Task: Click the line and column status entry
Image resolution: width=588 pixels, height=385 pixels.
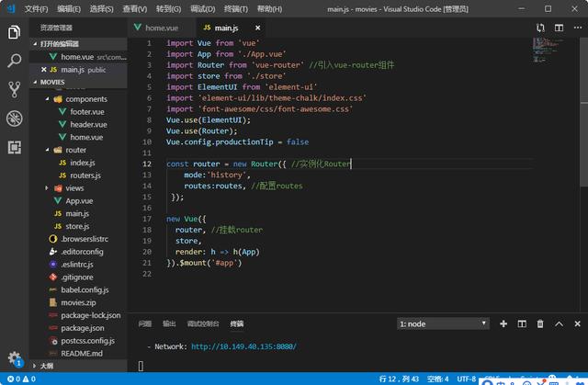Action: [399, 379]
